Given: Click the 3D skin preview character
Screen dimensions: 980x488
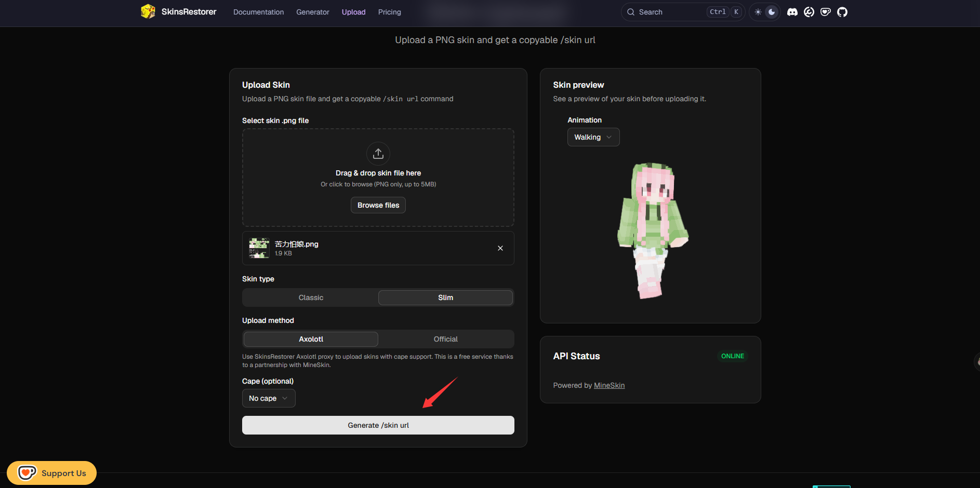Looking at the screenshot, I should [653, 230].
